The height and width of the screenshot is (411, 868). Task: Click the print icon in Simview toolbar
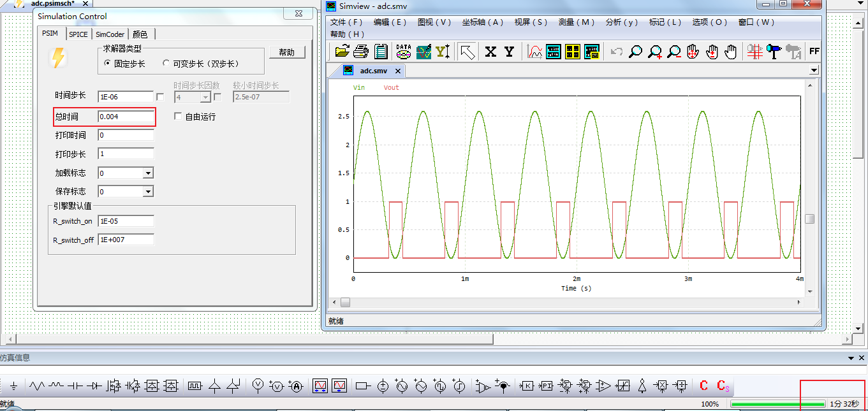[361, 51]
